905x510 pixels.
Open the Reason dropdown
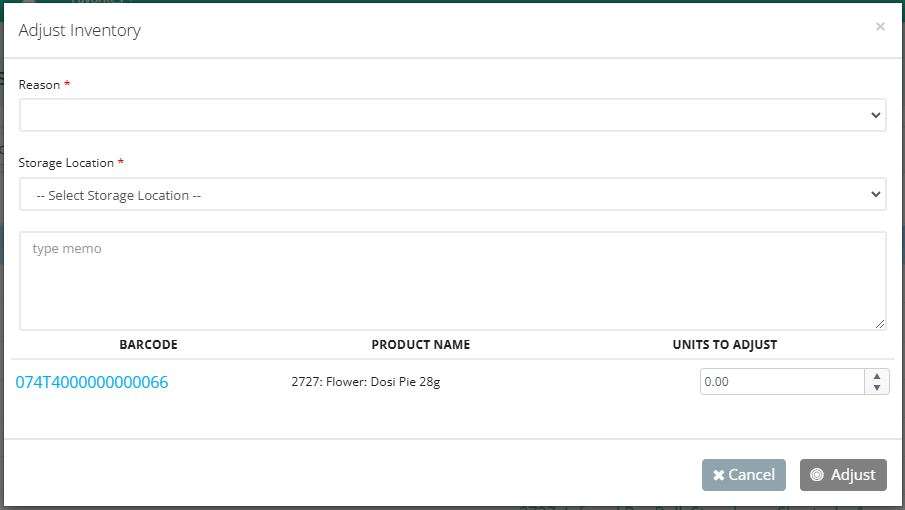tap(452, 115)
